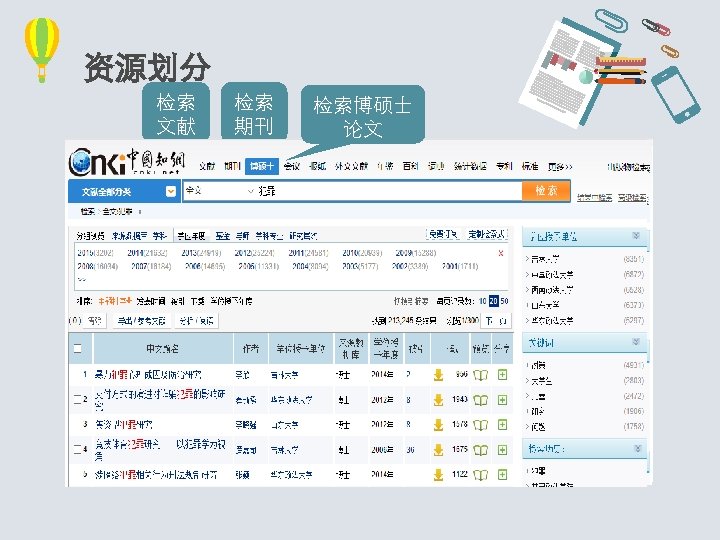Image resolution: width=720 pixels, height=540 pixels.
Task: Click the green plus share icon in row 2
Action: click(x=502, y=399)
